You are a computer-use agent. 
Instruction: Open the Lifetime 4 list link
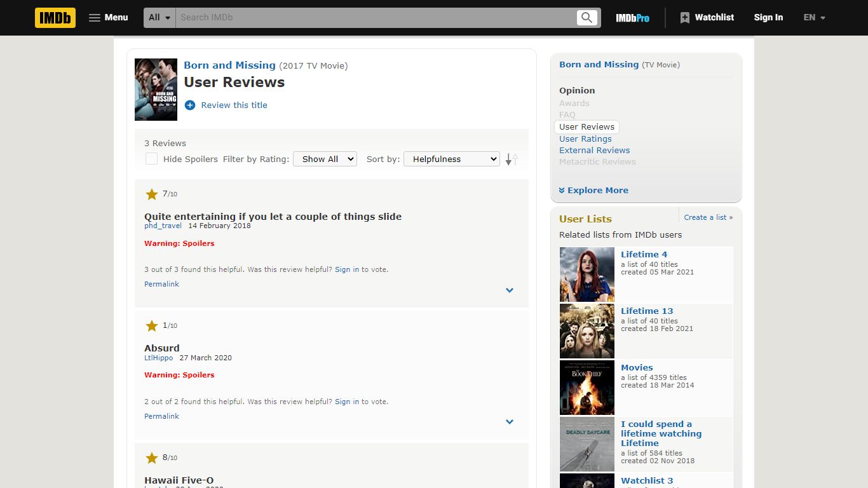644,255
